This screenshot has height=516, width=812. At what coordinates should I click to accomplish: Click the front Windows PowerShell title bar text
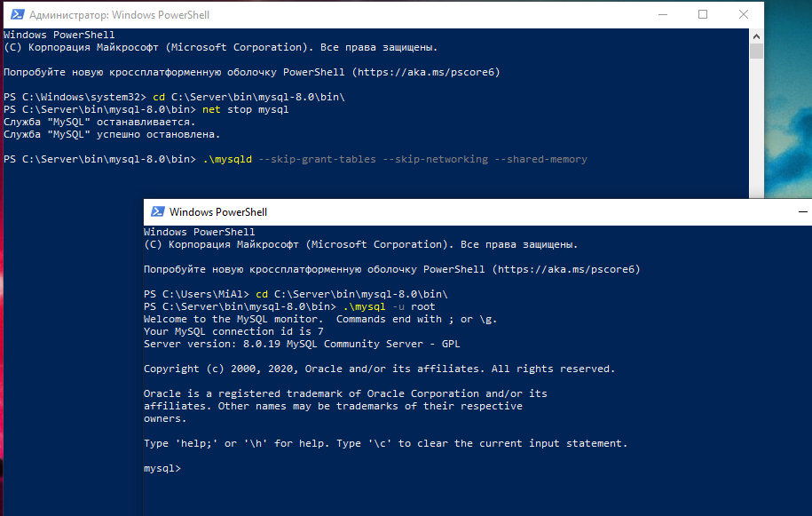[x=217, y=212]
